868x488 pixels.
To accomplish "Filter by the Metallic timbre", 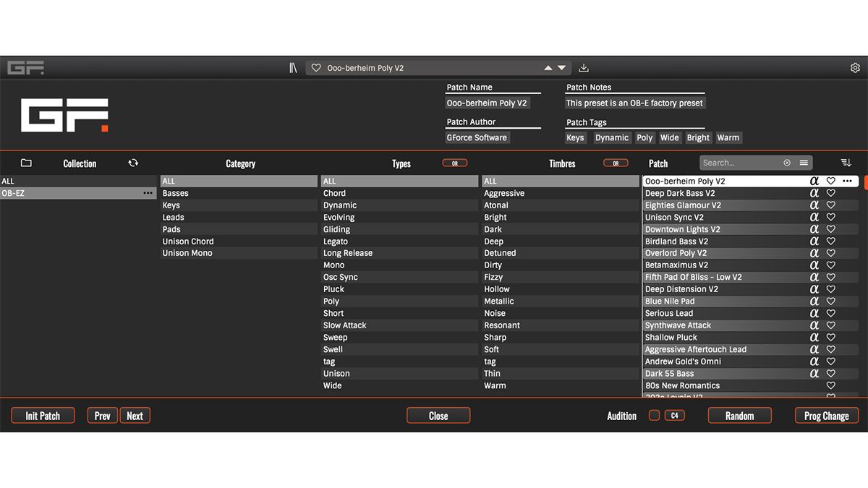I will [x=561, y=301].
